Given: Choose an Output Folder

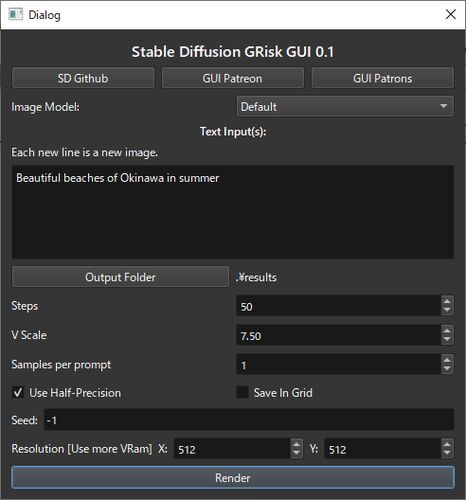Looking at the screenshot, I should coord(120,277).
